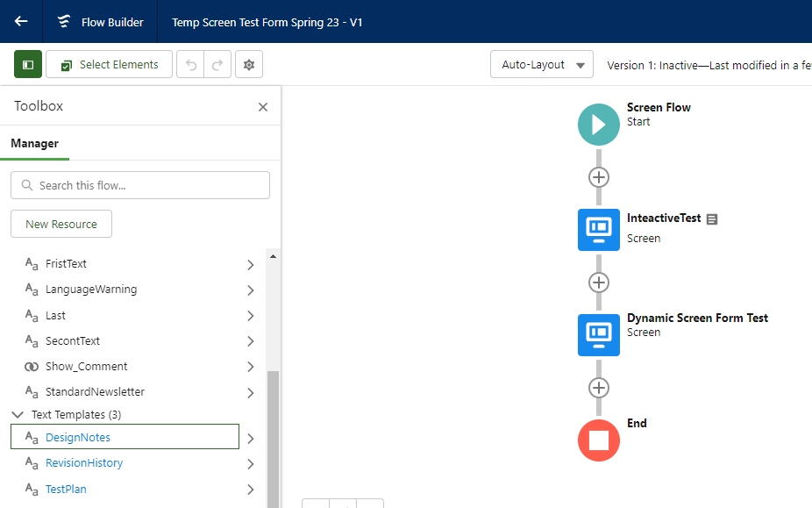Select Dynamic Screen Form Test element
This screenshot has height=508, width=812.
tap(599, 335)
